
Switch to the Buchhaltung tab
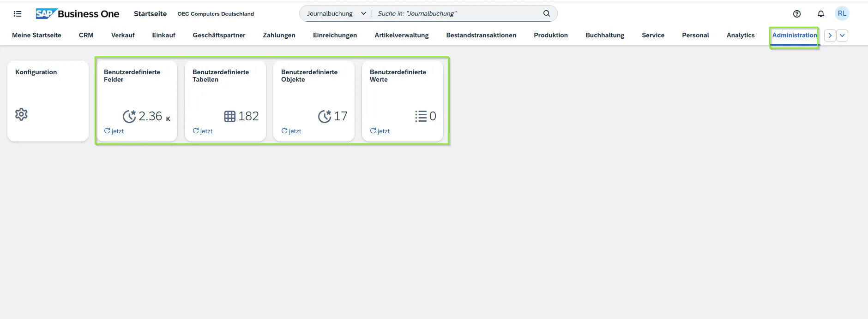(605, 35)
